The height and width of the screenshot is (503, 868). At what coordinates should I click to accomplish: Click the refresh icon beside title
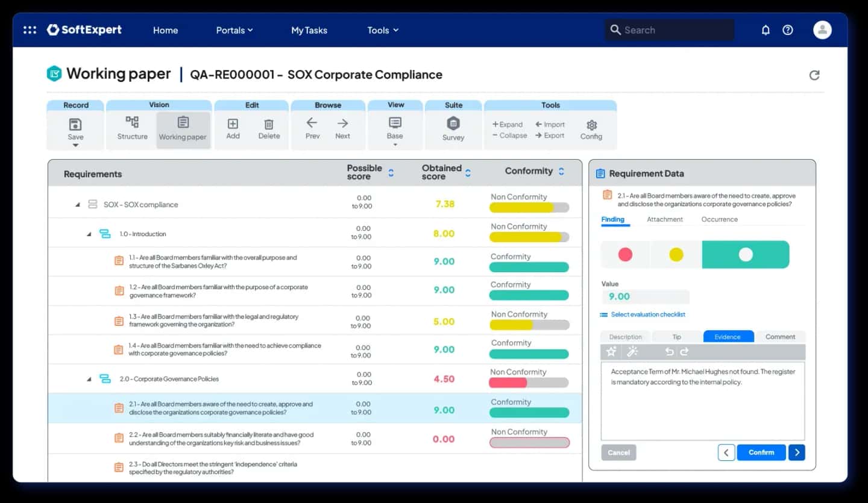click(814, 75)
